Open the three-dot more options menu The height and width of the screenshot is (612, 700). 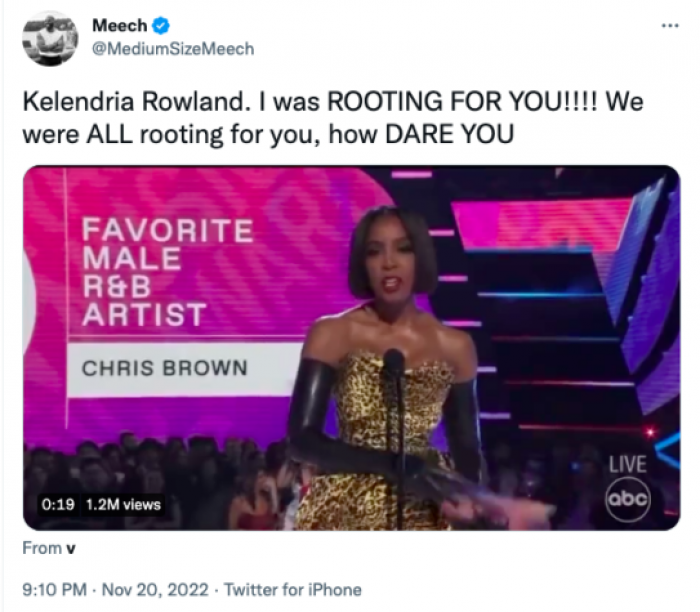[x=669, y=25]
